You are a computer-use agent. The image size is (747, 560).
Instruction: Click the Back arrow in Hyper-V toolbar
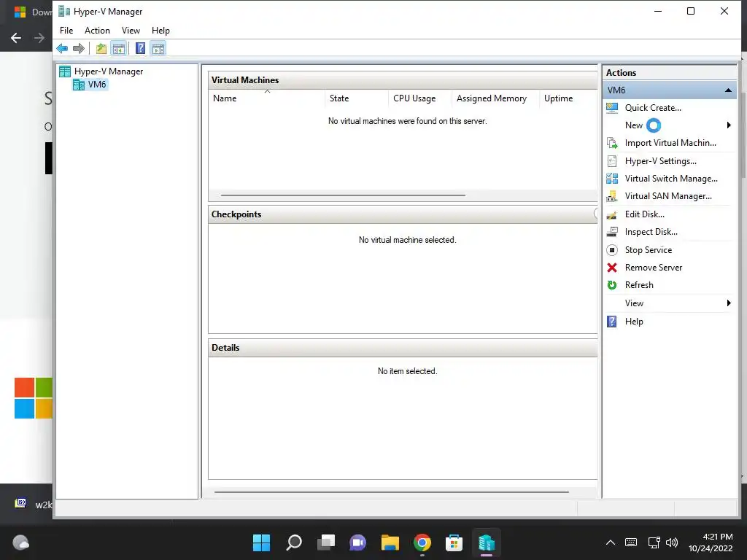tap(62, 48)
